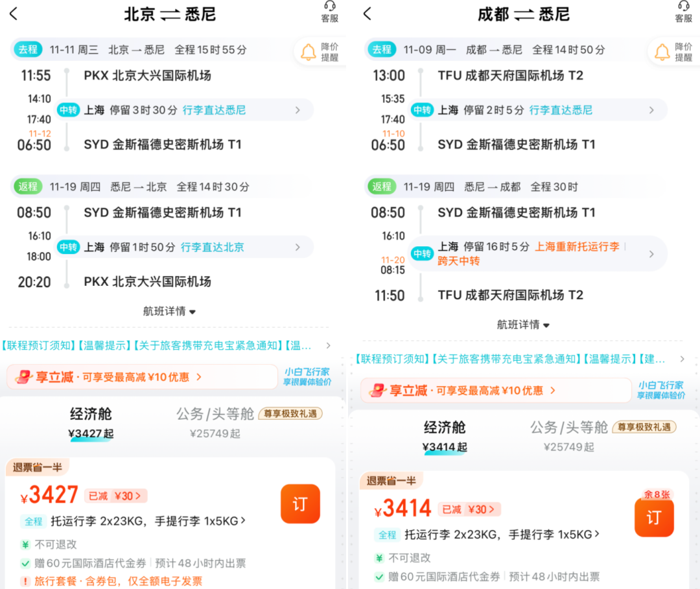
Task: Select 公务/头等舱 tab on 北京 page
Action: click(x=215, y=422)
